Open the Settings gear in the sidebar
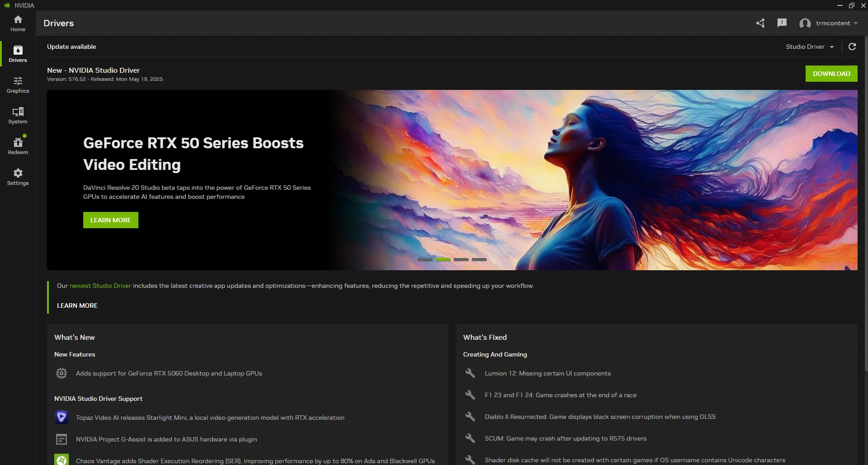Image resolution: width=868 pixels, height=465 pixels. click(x=18, y=176)
